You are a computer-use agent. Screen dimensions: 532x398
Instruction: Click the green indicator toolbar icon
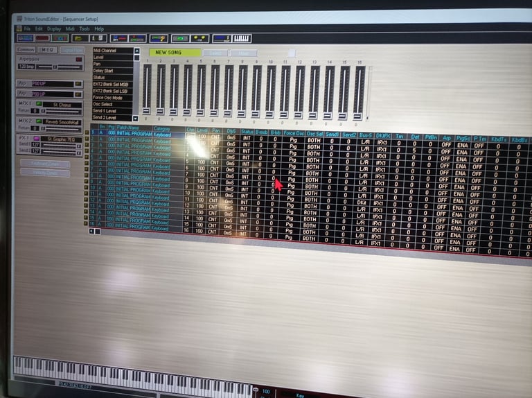[180, 38]
